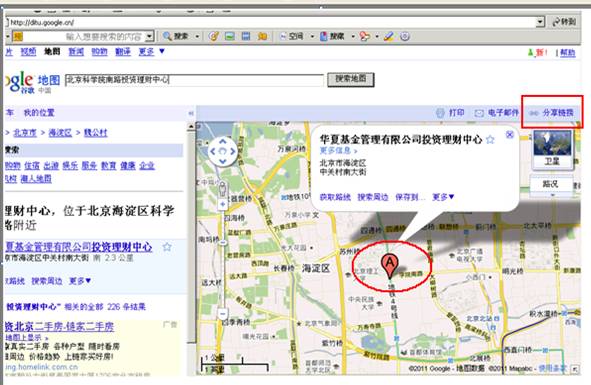This screenshot has height=385, width=591.
Task: Click the map zoom-in plus button
Action: pyautogui.click(x=223, y=204)
